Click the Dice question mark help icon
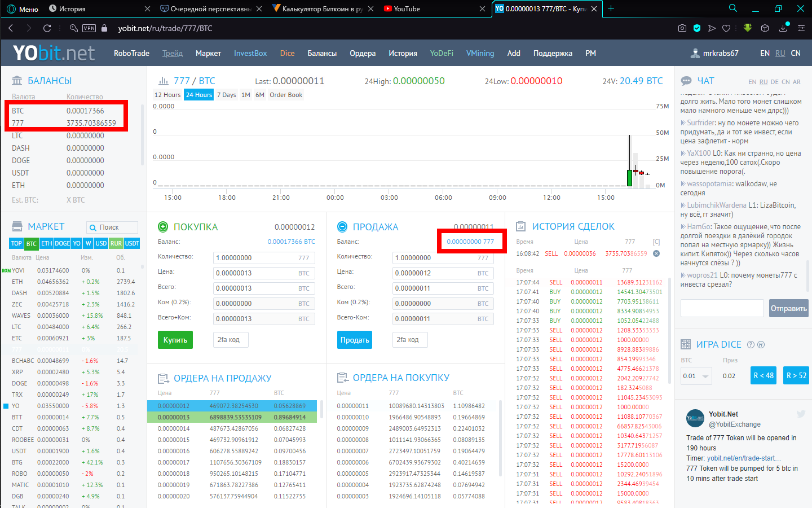812x508 pixels. point(751,344)
